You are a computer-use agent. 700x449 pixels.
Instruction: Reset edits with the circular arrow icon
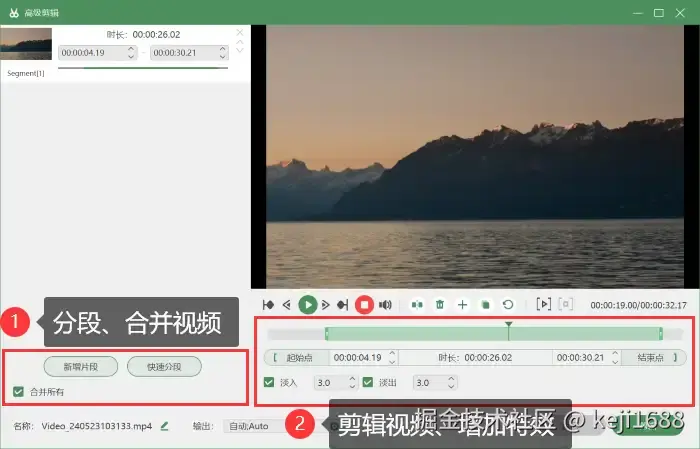click(x=508, y=305)
